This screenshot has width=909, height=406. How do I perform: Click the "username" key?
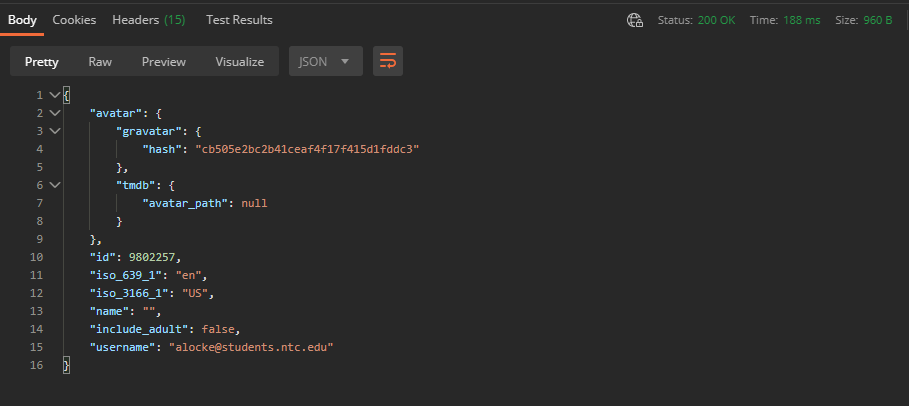point(123,347)
